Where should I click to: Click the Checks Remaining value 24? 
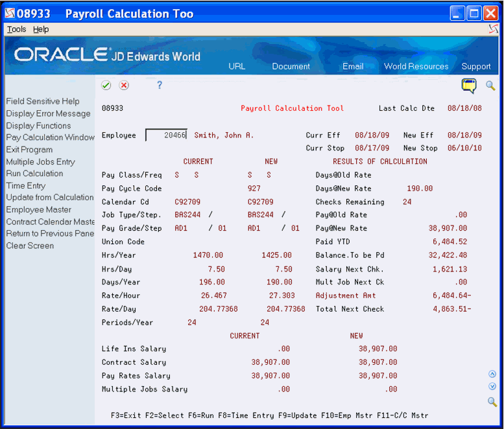pyautogui.click(x=407, y=202)
